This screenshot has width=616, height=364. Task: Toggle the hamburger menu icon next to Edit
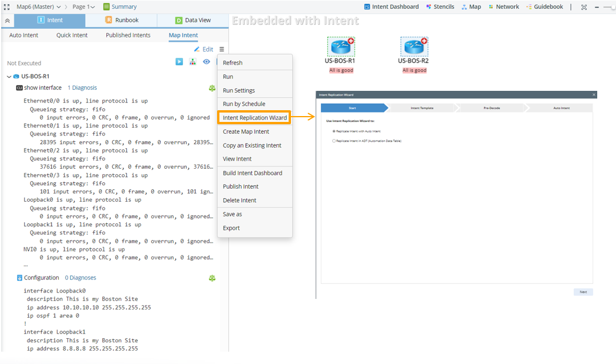pyautogui.click(x=222, y=49)
